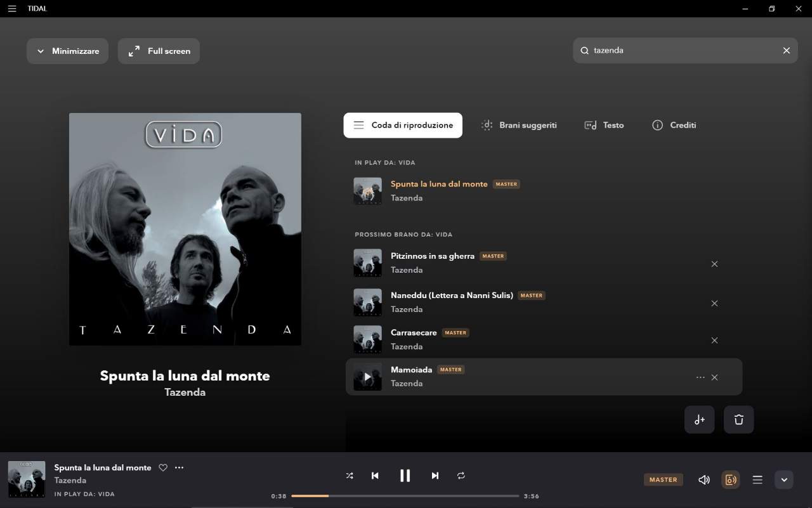Remove Pitzinnos in sa gherra from queue
This screenshot has width=812, height=508.
point(714,264)
